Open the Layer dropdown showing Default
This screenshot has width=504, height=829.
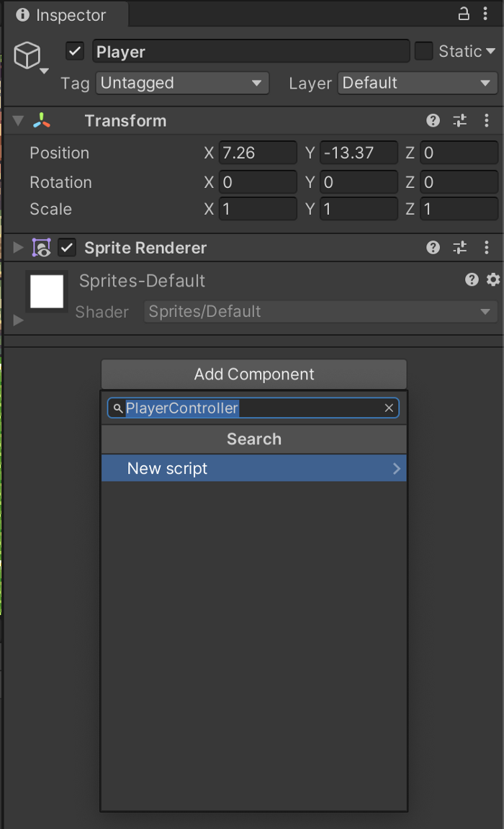pos(418,83)
